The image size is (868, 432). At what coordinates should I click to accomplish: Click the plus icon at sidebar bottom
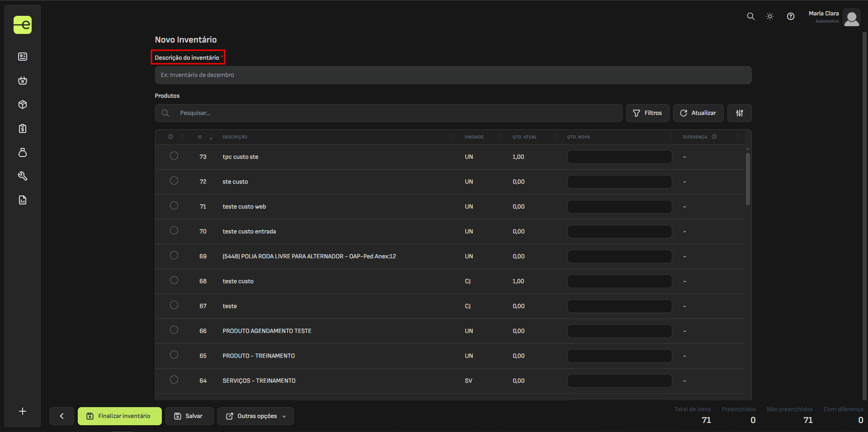pos(23,411)
